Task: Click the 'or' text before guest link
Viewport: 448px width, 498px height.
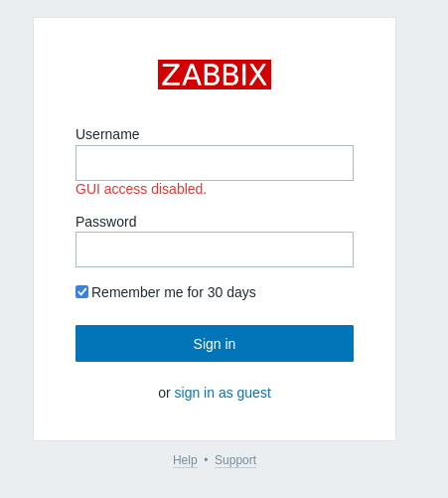Action: (x=164, y=394)
